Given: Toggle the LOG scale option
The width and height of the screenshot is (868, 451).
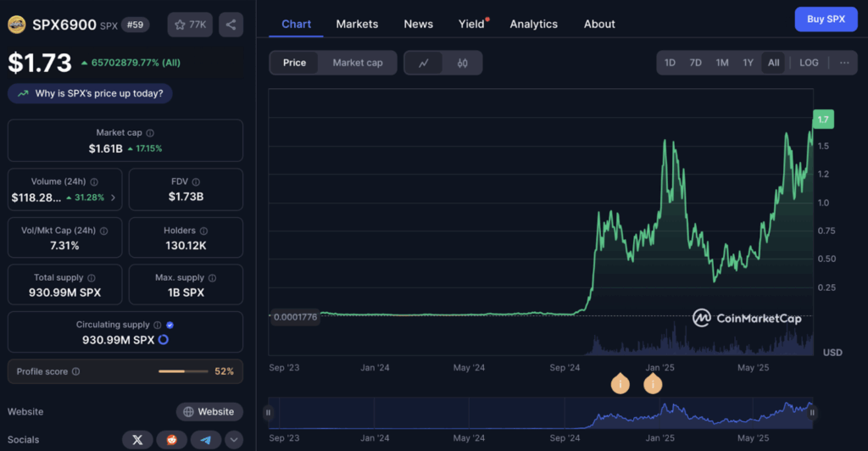Looking at the screenshot, I should tap(809, 63).
